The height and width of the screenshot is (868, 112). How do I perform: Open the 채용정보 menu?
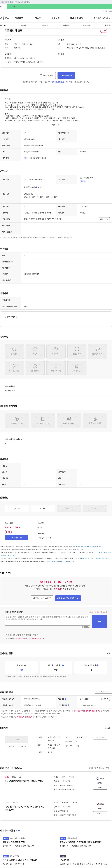pos(19,18)
